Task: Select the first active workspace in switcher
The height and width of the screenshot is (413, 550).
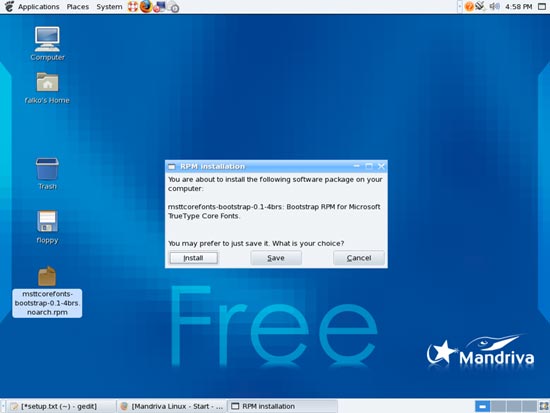Action: coord(483,406)
